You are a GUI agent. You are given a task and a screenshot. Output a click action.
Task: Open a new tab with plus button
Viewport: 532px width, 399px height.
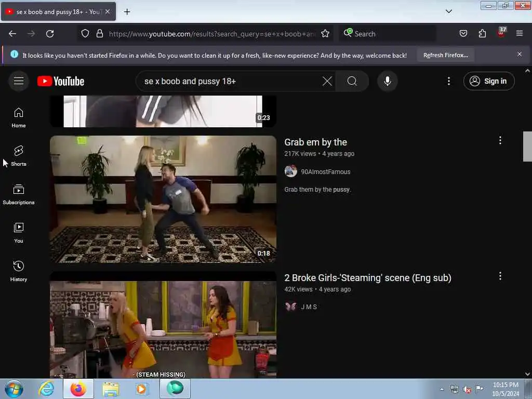tap(127, 12)
